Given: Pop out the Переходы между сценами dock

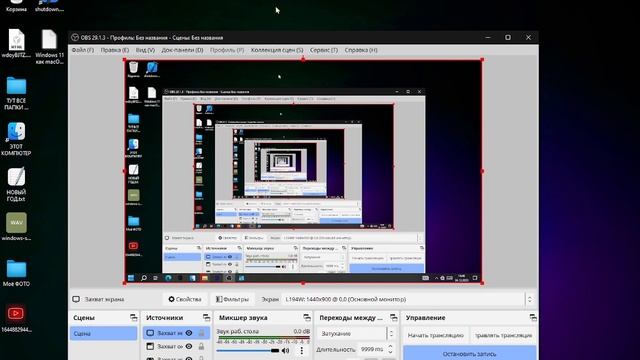Looking at the screenshot, I should (x=393, y=318).
